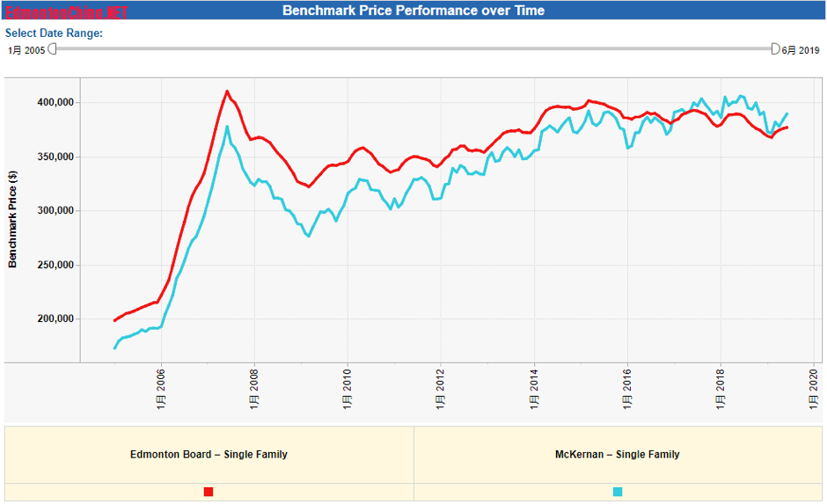Click the 1月 2018 x-axis label
The height and width of the screenshot is (504, 827).
[x=721, y=390]
